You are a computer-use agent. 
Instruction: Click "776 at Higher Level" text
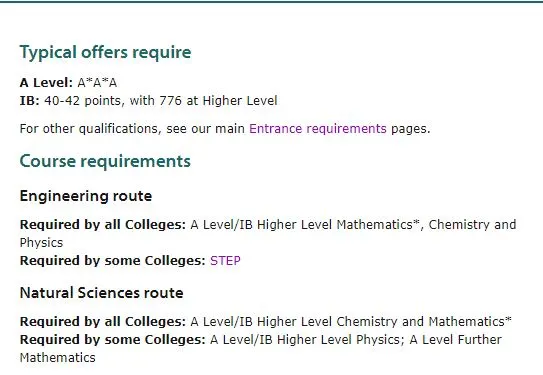click(x=218, y=101)
